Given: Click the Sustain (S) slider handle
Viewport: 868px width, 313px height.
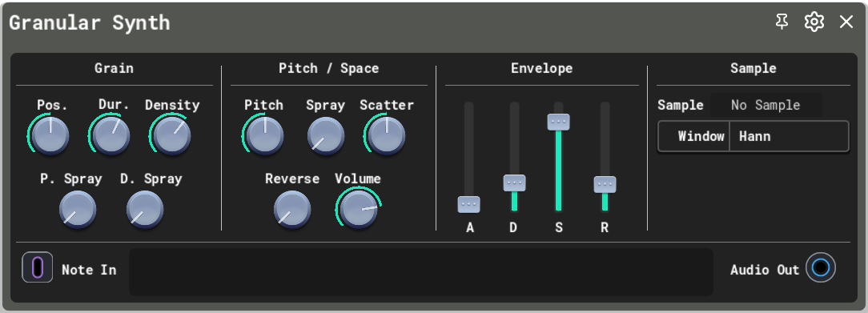Looking at the screenshot, I should click(x=559, y=122).
